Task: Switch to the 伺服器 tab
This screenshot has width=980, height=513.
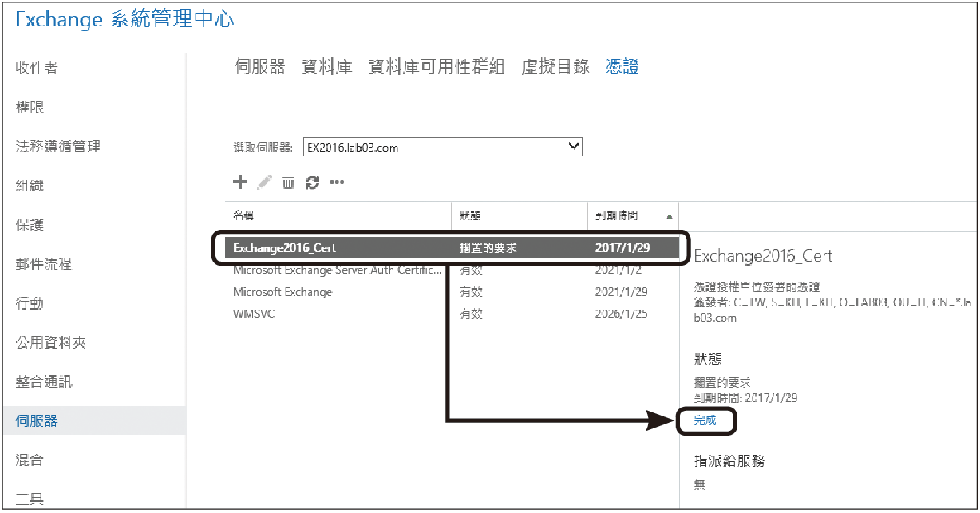Action: click(259, 67)
